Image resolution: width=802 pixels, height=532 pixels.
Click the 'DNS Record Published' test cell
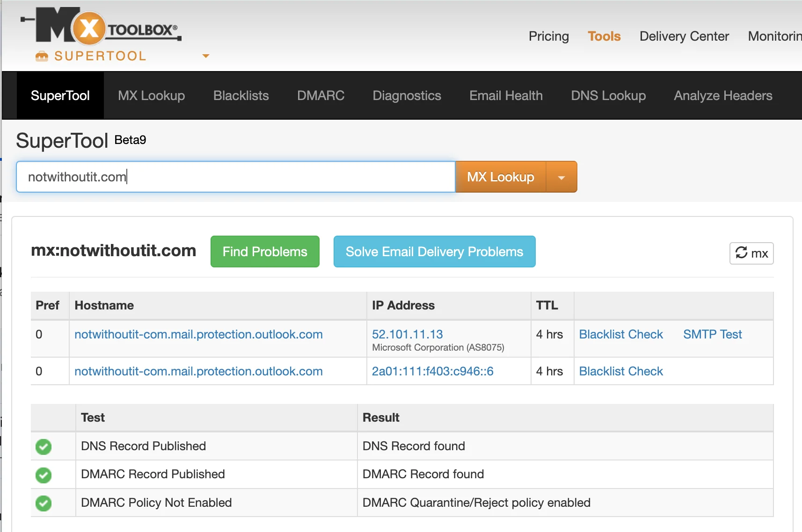coord(216,446)
